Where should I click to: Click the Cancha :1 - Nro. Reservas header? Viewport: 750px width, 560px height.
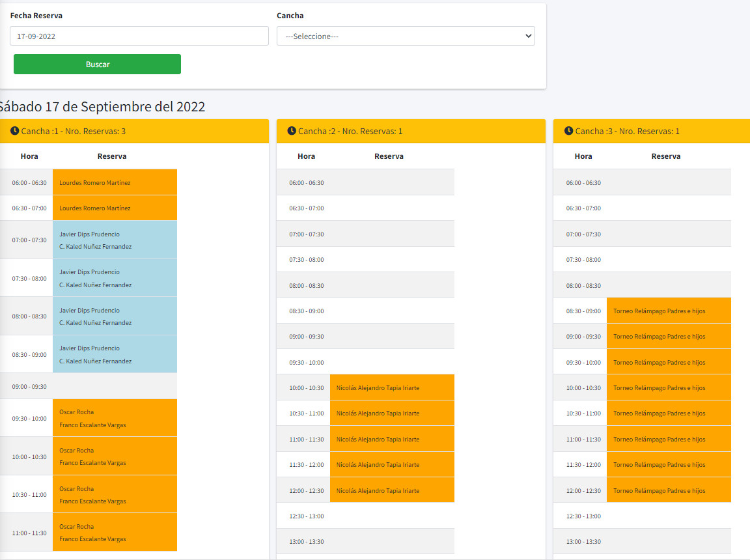pyautogui.click(x=74, y=131)
